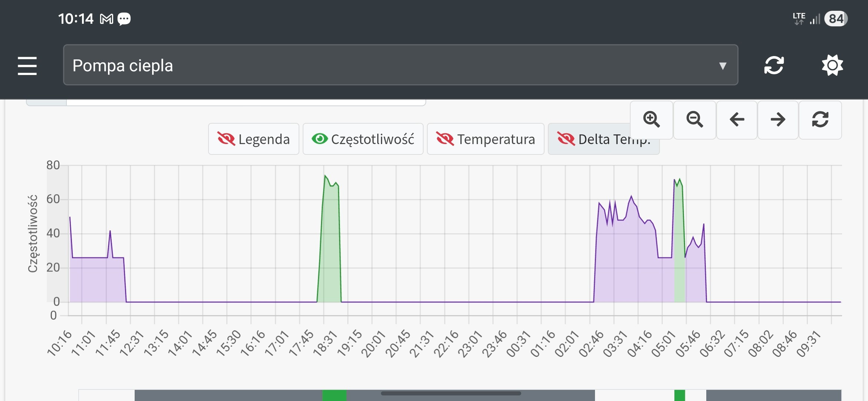This screenshot has height=401, width=868.
Task: Reset chart view with reload icon
Action: point(820,120)
